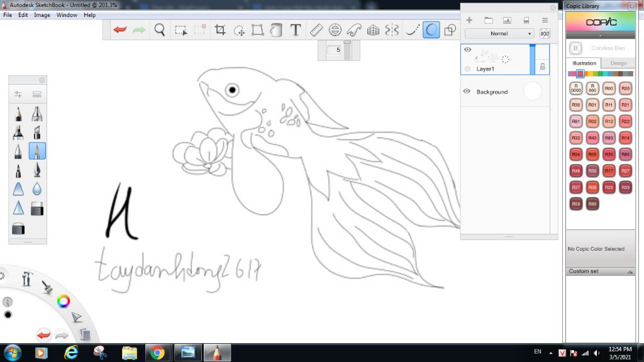
Task: Open the layer panel menu
Action: tap(545, 20)
